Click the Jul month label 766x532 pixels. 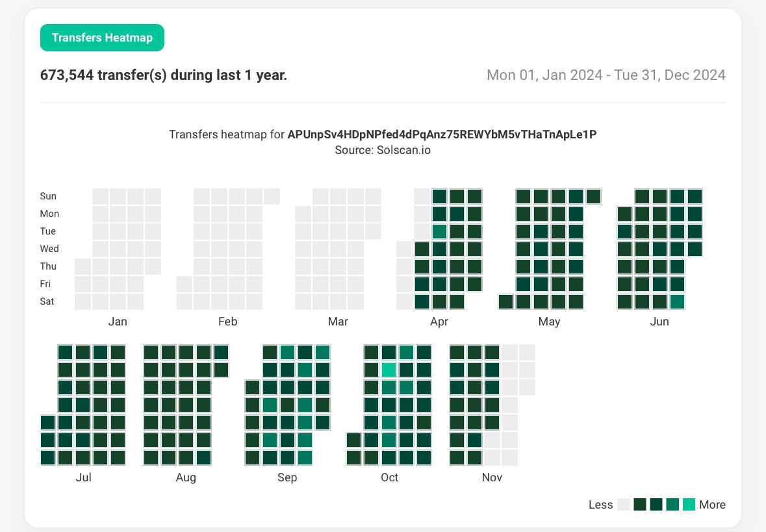pos(84,477)
